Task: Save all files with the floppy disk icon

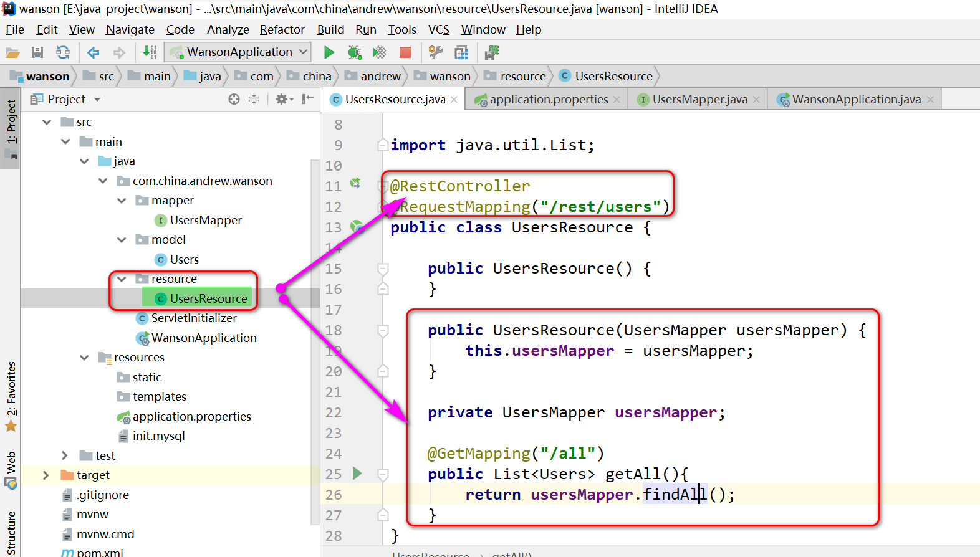Action: click(37, 53)
